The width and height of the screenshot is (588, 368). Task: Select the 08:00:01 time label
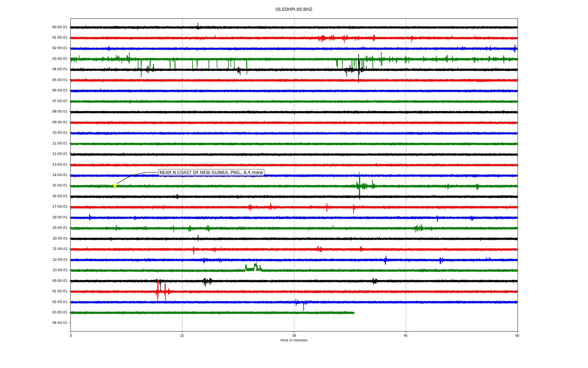pyautogui.click(x=60, y=112)
